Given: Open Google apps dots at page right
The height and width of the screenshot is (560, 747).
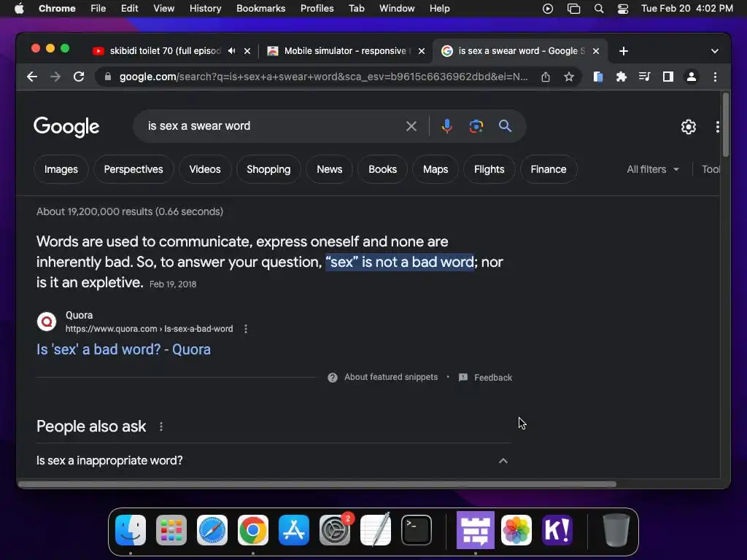Looking at the screenshot, I should click(x=718, y=127).
